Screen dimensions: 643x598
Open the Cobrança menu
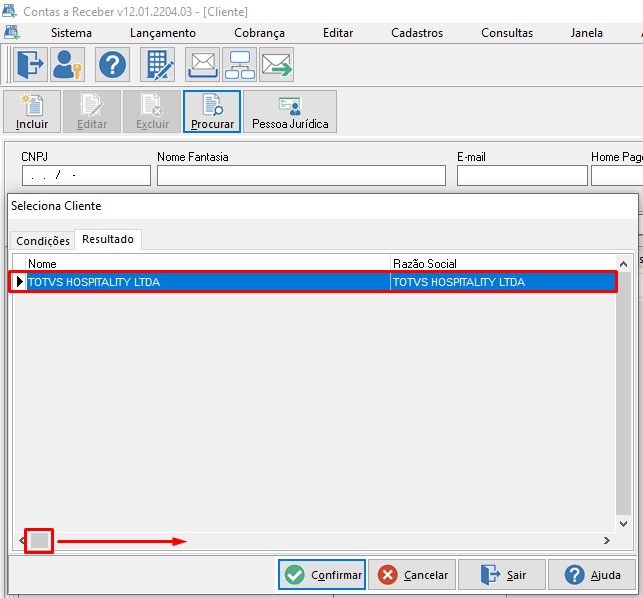click(259, 33)
